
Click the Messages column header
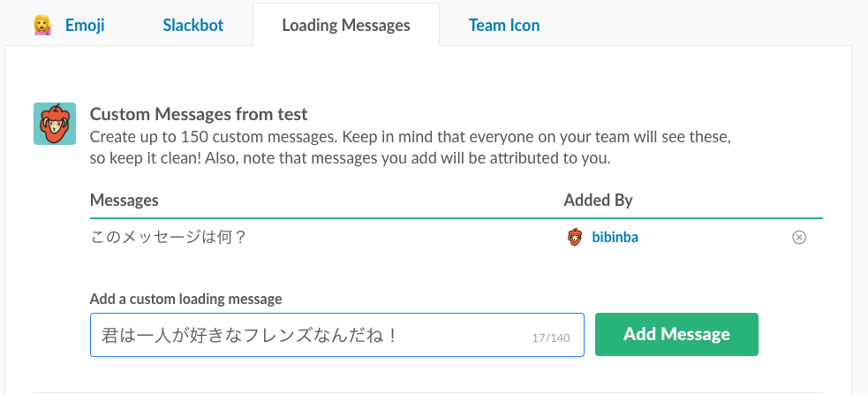[x=124, y=200]
